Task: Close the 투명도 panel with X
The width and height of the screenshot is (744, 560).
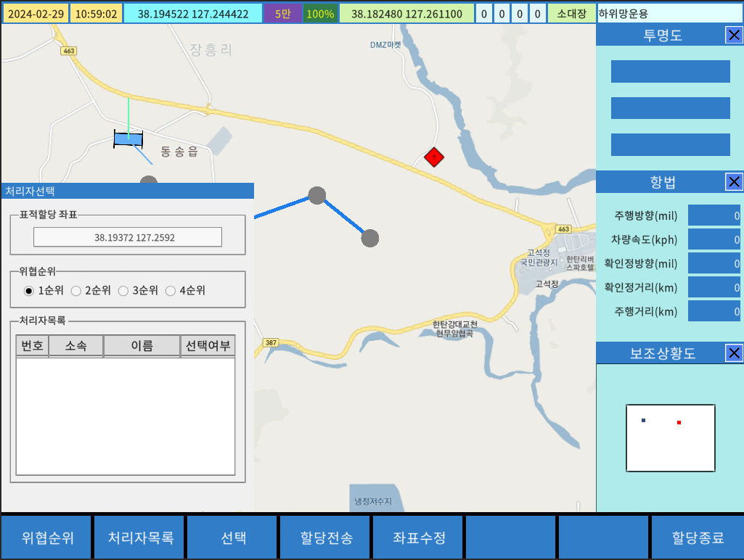Action: tap(734, 35)
